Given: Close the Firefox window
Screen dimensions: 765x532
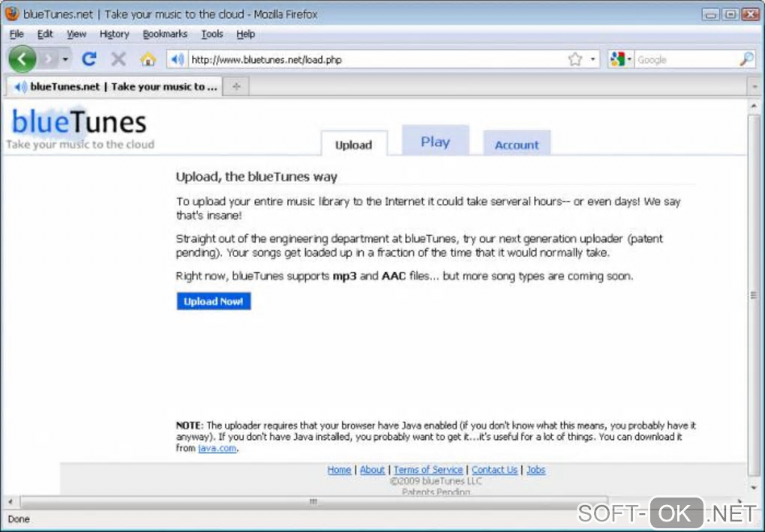Looking at the screenshot, I should click(x=750, y=14).
